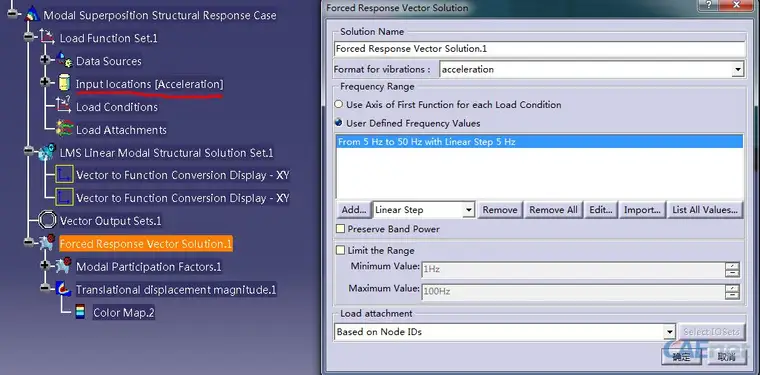Click the Forced Response Vector Solution.1 tree icon

point(48,243)
